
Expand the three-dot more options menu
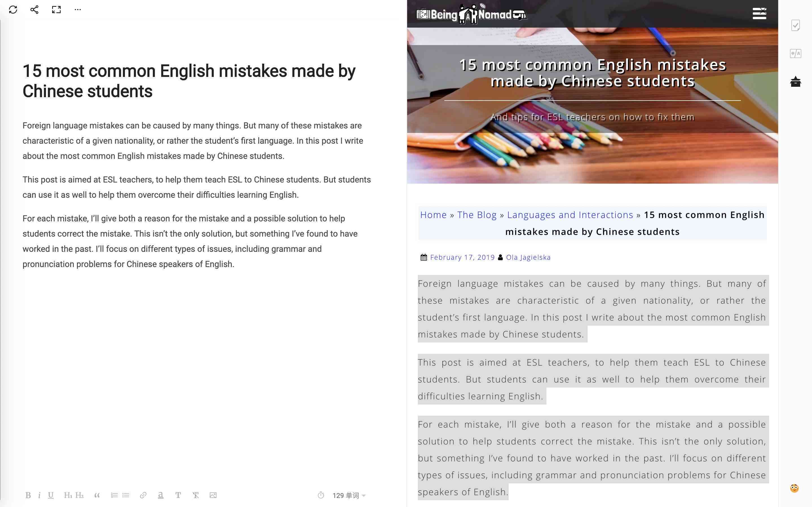pos(78,9)
